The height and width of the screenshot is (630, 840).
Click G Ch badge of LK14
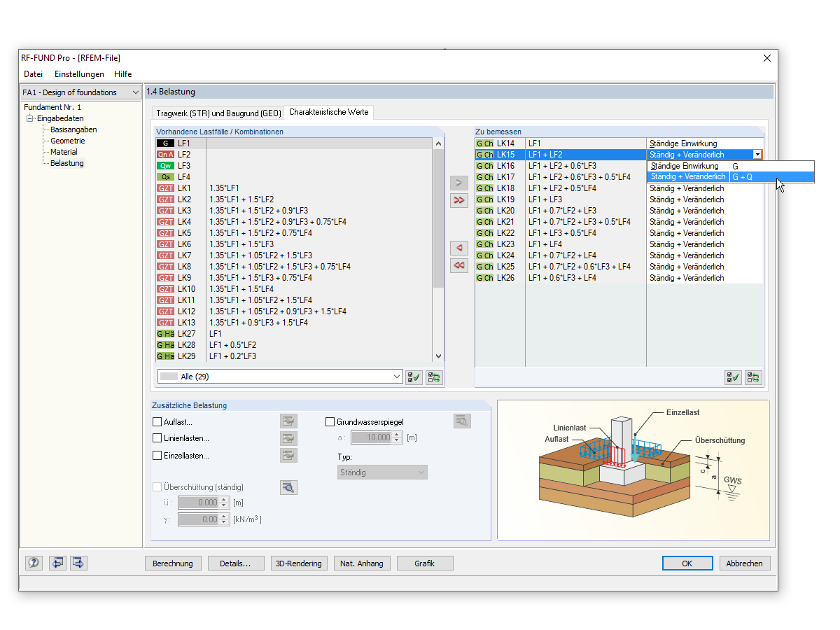pyautogui.click(x=484, y=143)
